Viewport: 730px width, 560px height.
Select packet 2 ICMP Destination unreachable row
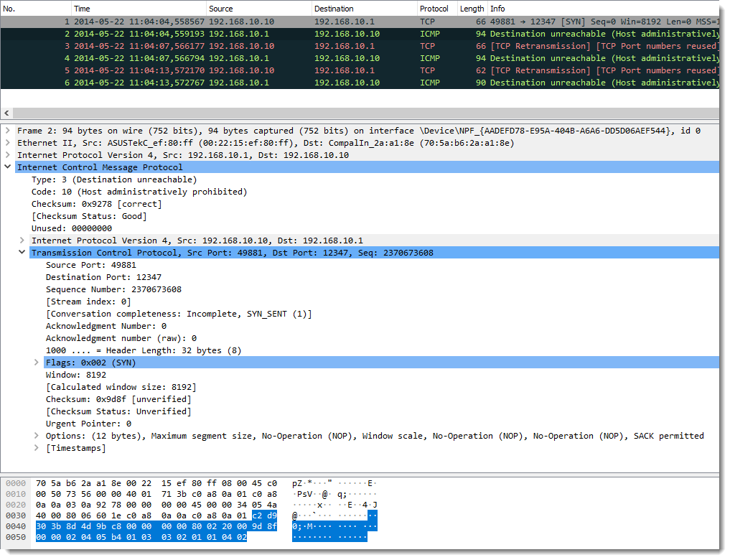point(360,34)
